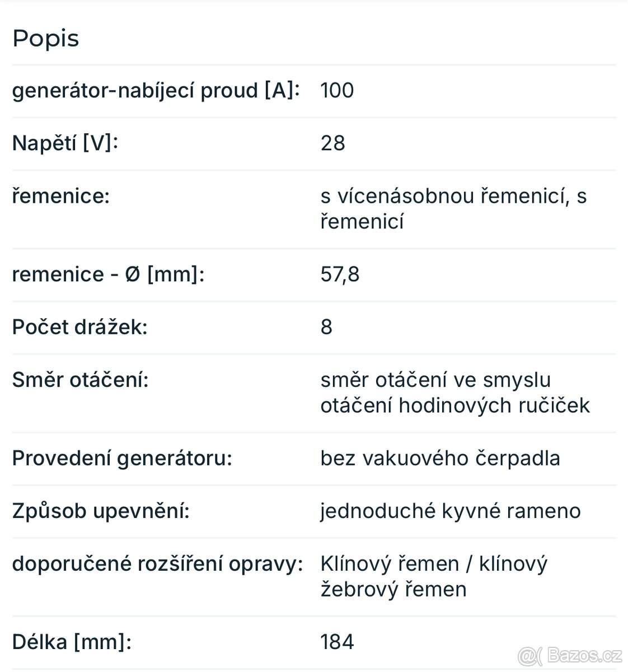The width and height of the screenshot is (628, 672).
Task: Click the charging current value 100
Action: [337, 90]
